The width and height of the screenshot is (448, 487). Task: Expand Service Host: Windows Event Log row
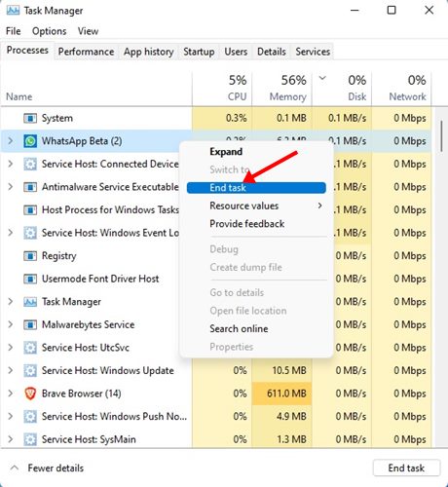pyautogui.click(x=11, y=233)
